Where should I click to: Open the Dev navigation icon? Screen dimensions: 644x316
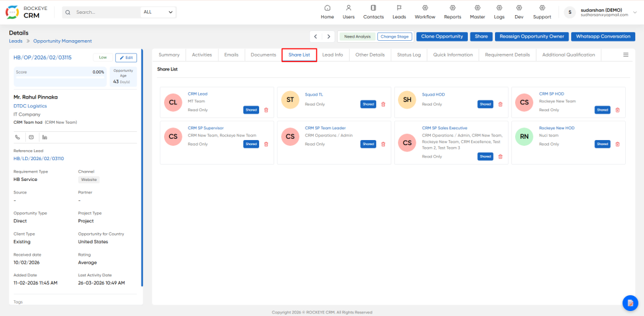click(x=519, y=8)
